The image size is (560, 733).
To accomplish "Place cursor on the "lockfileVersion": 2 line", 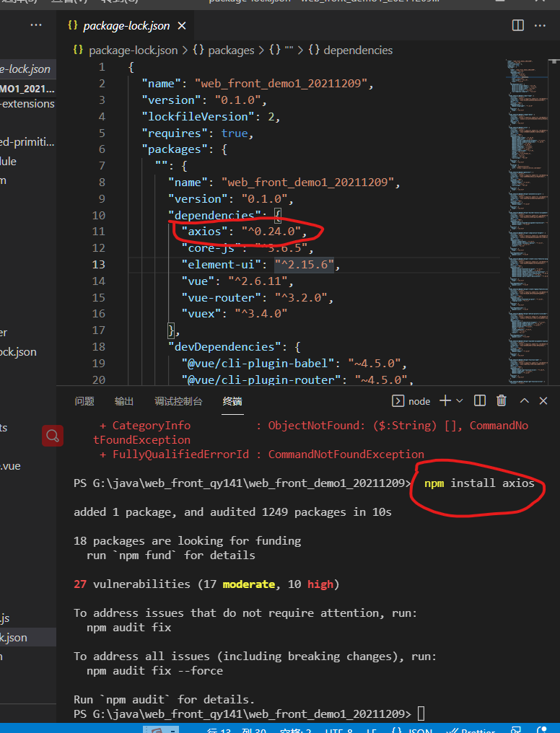I will click(x=211, y=116).
